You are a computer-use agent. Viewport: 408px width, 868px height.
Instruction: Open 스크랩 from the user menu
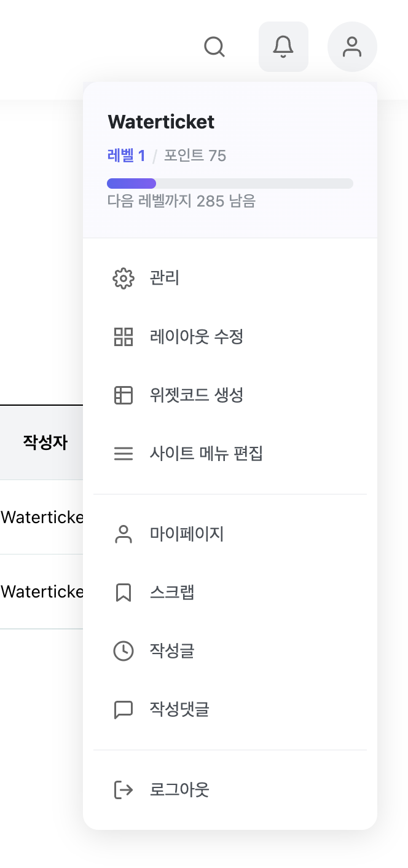(171, 592)
